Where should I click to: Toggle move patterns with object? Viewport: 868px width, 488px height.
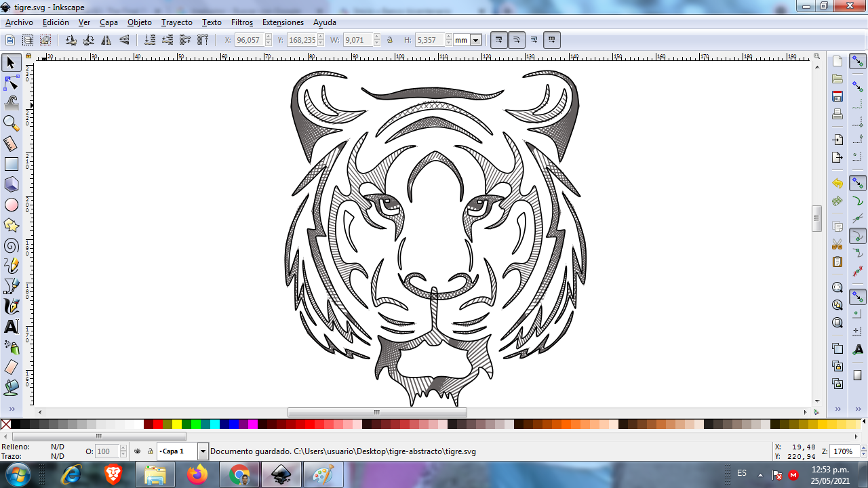pos(552,40)
